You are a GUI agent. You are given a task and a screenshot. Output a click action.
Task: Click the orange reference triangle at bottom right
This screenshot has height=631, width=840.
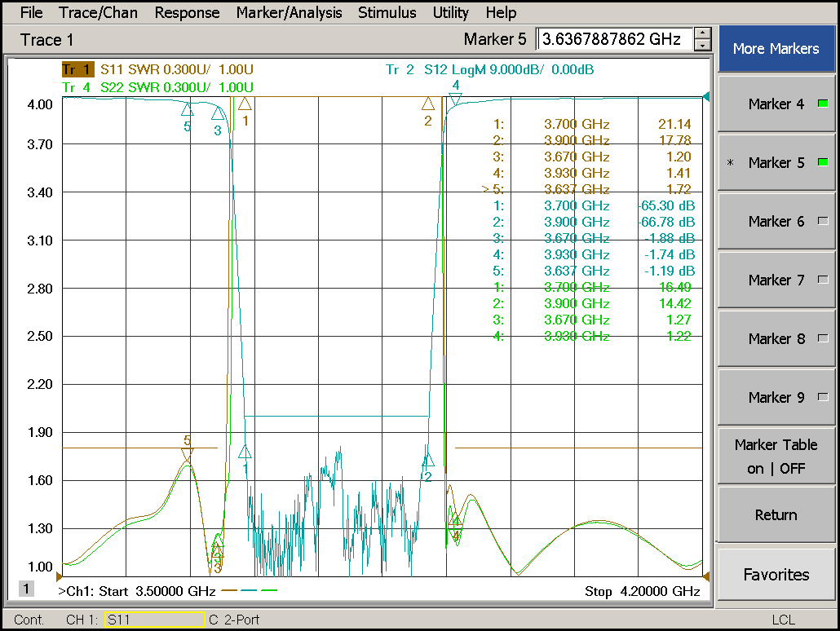[x=706, y=576]
